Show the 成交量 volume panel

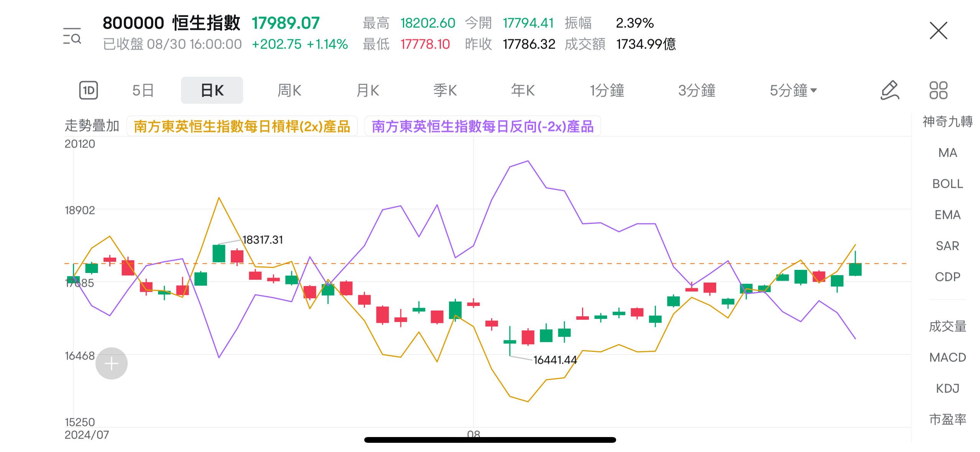pos(948,326)
